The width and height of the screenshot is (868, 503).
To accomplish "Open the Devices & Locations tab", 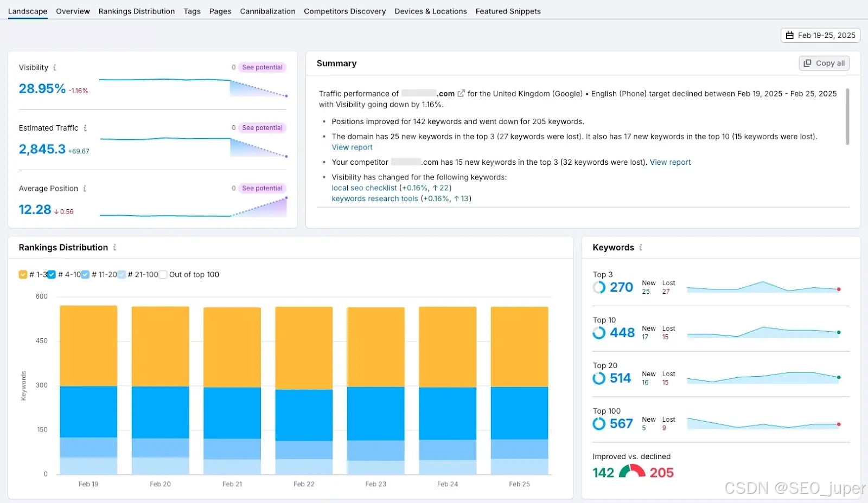I will click(x=431, y=11).
